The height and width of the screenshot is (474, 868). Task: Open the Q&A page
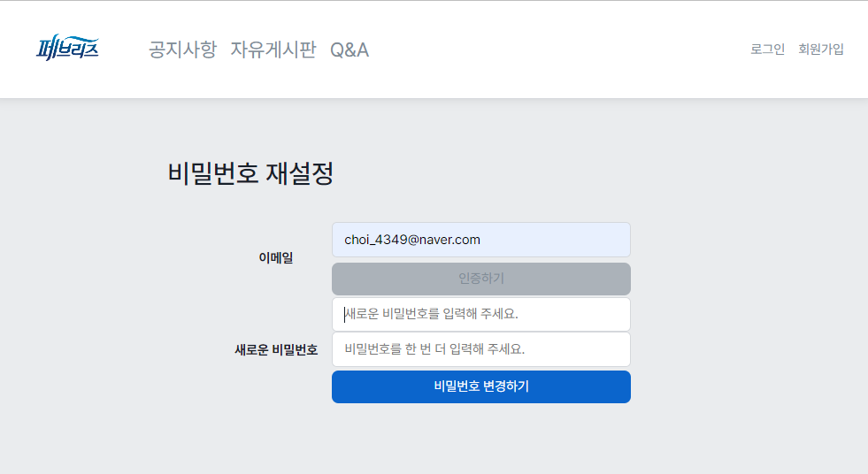point(350,50)
